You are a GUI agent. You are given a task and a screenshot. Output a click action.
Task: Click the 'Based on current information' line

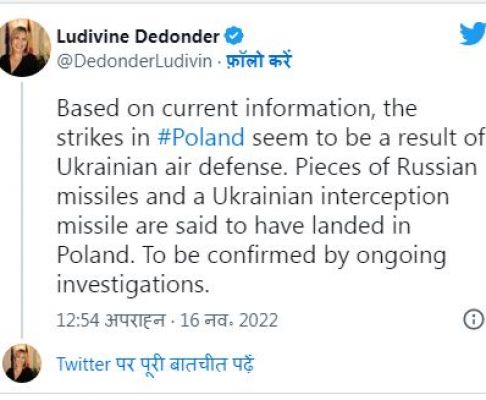[x=237, y=108]
